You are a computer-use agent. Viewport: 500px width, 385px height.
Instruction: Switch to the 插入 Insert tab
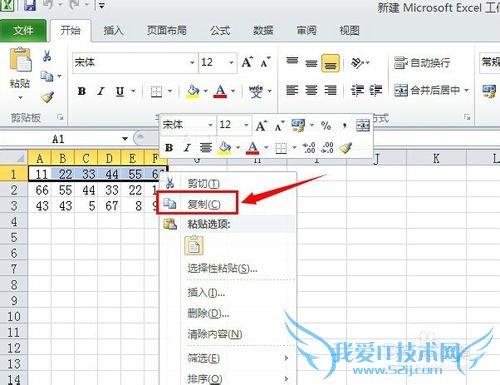tap(113, 31)
